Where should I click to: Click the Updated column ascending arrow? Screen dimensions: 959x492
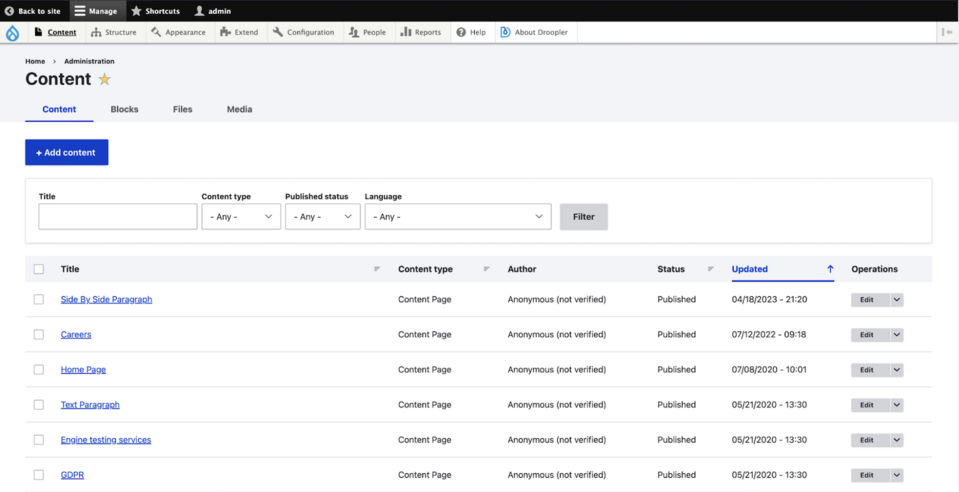[x=830, y=269]
